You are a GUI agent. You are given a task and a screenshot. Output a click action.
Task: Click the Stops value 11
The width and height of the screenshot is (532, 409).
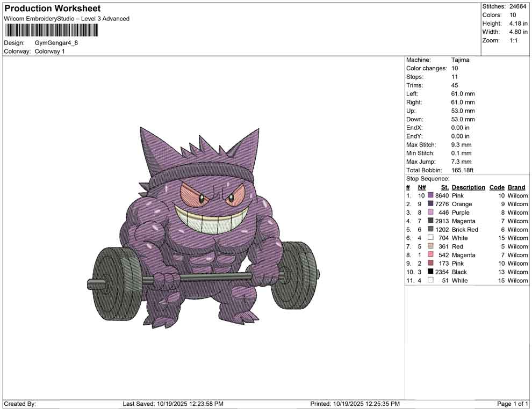click(x=455, y=77)
